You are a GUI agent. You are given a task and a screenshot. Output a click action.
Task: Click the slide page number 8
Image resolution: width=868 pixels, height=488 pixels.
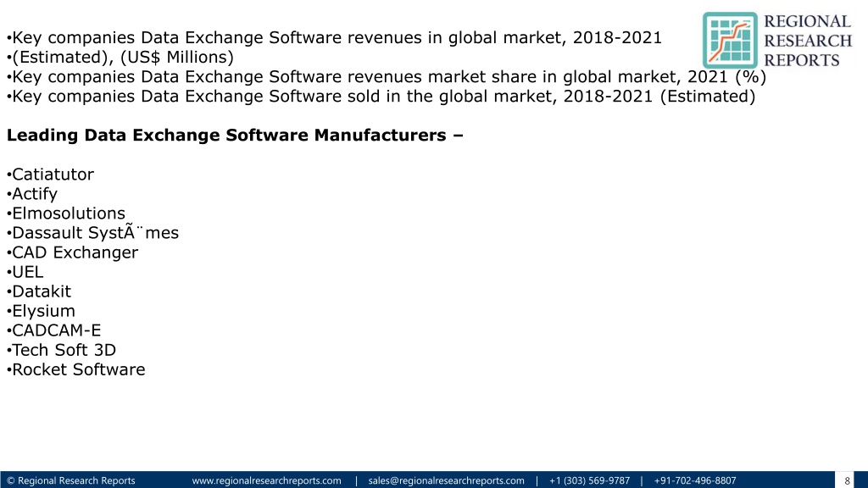coord(847,481)
